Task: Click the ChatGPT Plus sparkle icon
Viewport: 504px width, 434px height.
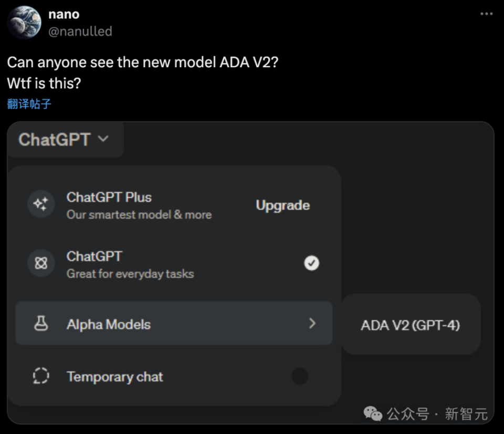Action: 40,204
